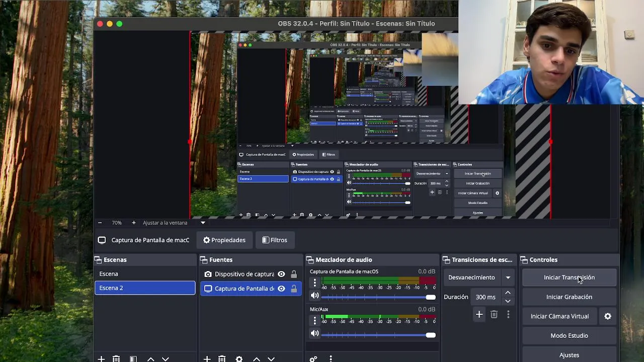Viewport: 644px width, 362px height.
Task: Toggle visibility of Dispositivo de captura source
Action: click(281, 274)
